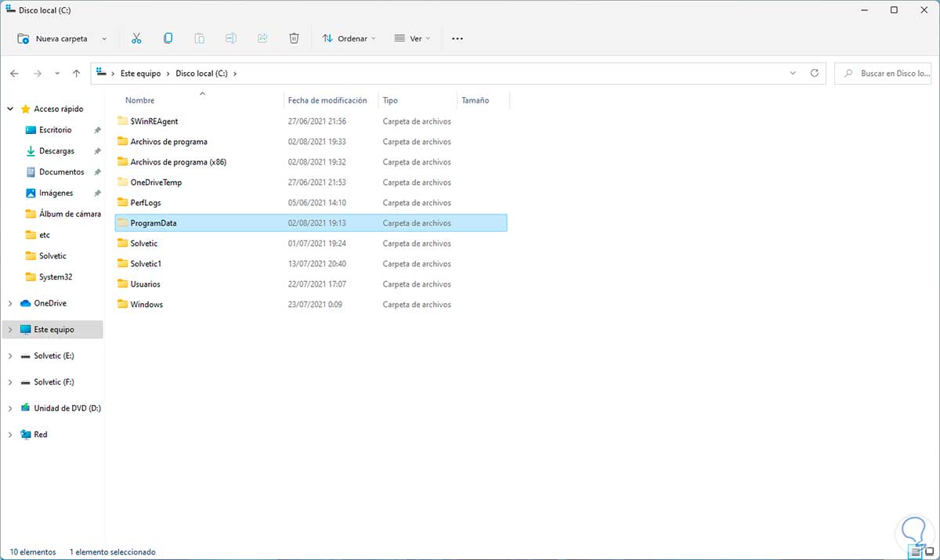The height and width of the screenshot is (560, 940).
Task: Select the Windows folder
Action: [146, 305]
